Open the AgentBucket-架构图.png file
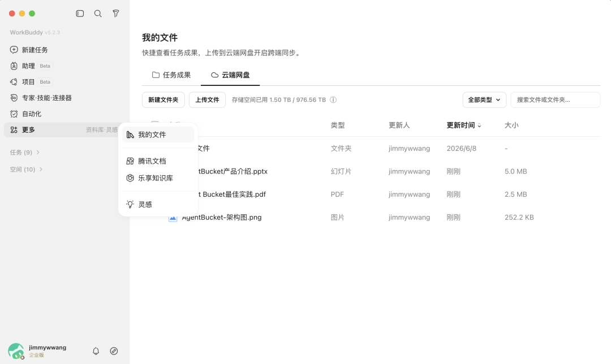The height and width of the screenshot is (364, 611). 222,218
